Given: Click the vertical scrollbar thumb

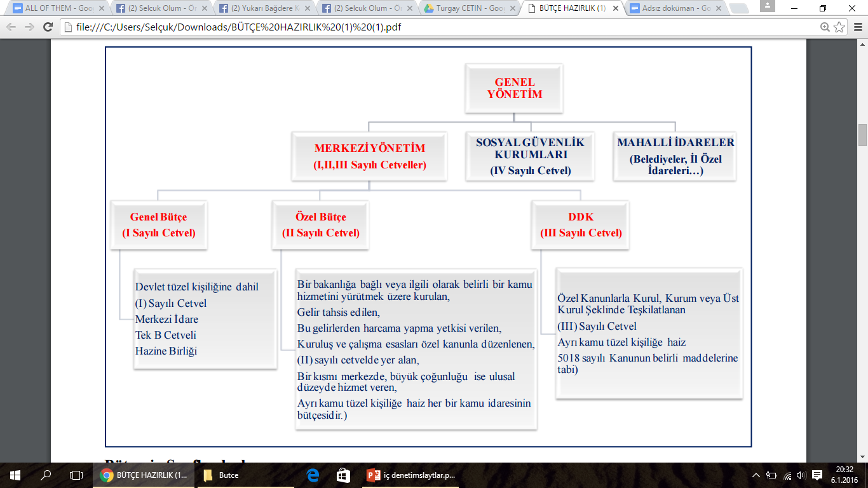Looking at the screenshot, I should [x=862, y=135].
